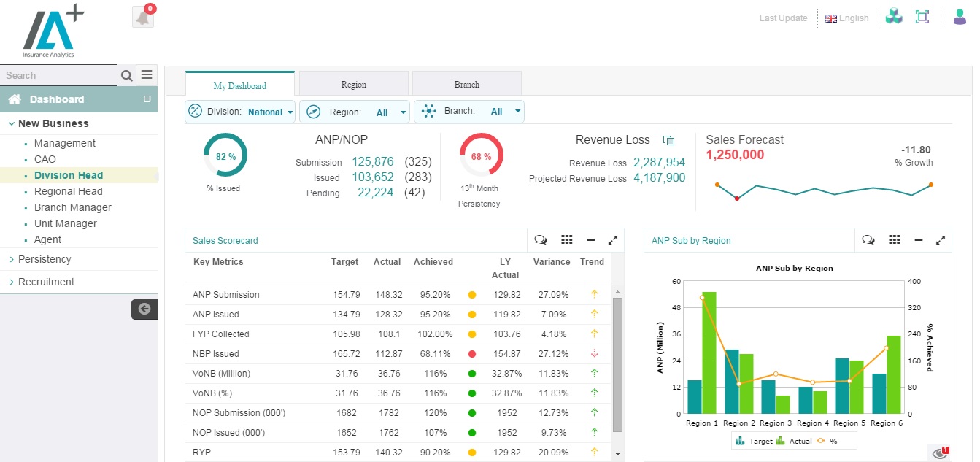Open the Branch dropdown filter
980x462 pixels.
pyautogui.click(x=516, y=111)
